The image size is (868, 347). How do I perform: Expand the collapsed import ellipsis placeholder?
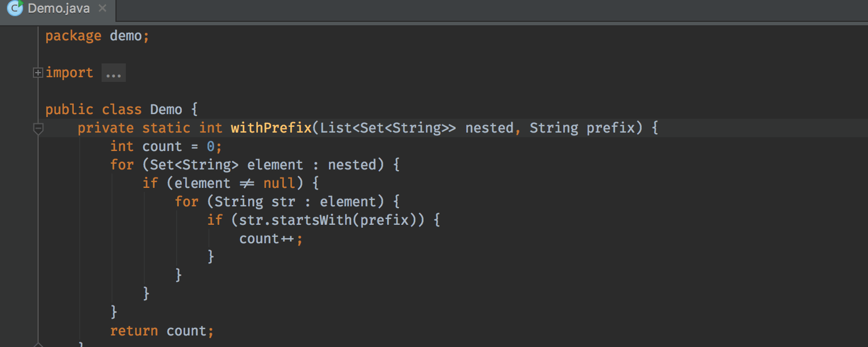114,73
